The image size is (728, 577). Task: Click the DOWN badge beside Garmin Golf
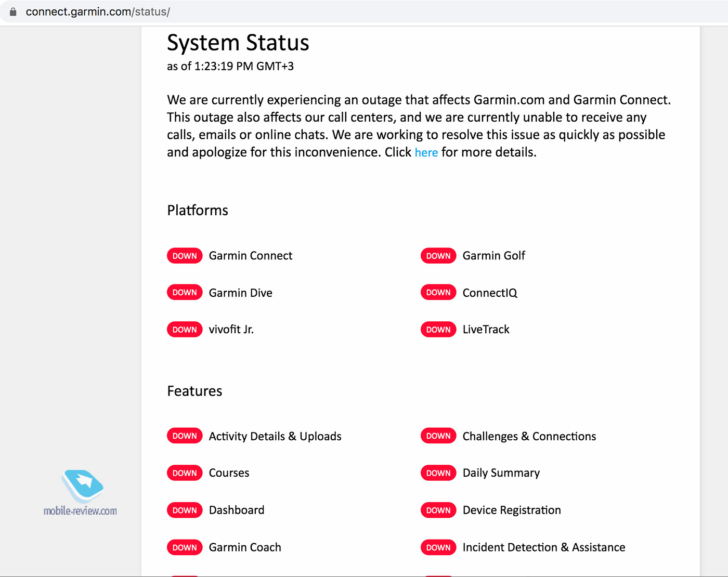pos(438,256)
